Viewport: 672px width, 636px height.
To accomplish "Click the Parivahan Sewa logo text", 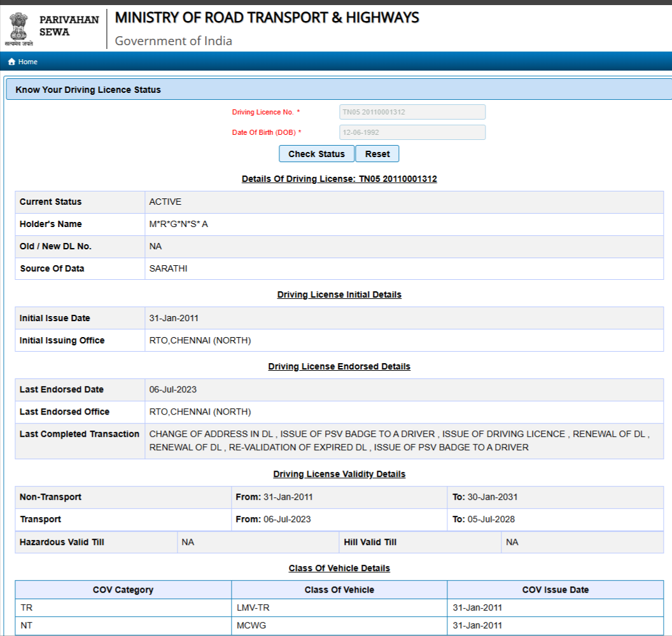I will tap(69, 25).
